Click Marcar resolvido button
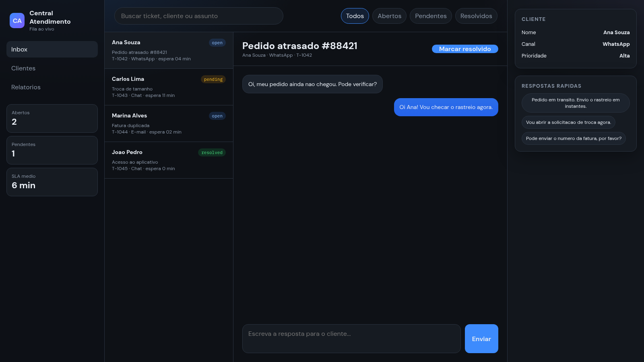Image resolution: width=644 pixels, height=362 pixels. pyautogui.click(x=465, y=49)
